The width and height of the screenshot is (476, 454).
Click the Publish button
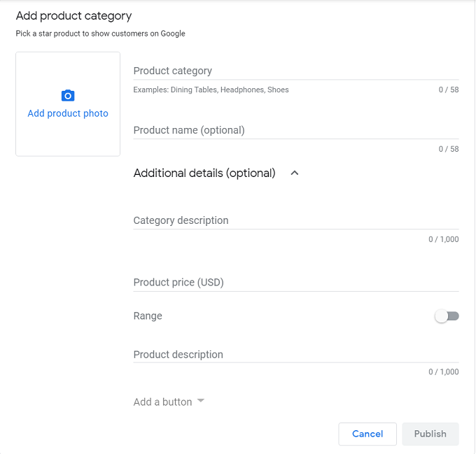(x=430, y=434)
